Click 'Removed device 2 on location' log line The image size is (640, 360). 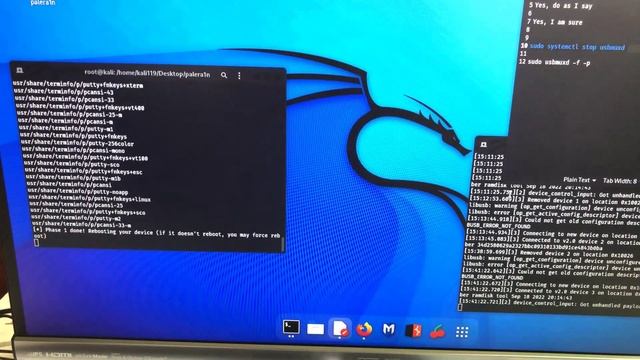click(x=549, y=254)
